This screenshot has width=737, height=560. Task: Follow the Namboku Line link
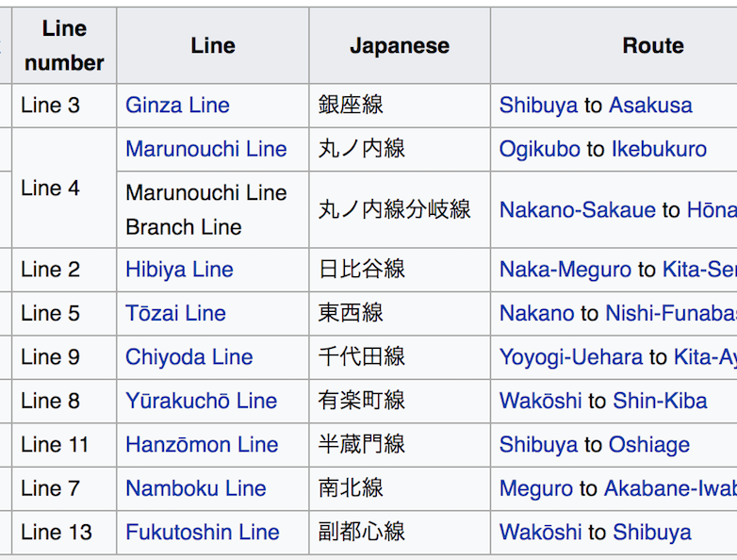195,488
